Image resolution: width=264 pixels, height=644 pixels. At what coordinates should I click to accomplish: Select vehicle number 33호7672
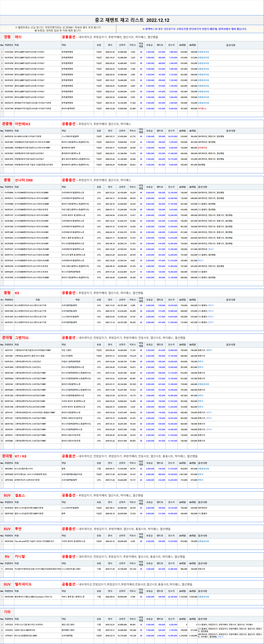pyautogui.click(x=9, y=625)
